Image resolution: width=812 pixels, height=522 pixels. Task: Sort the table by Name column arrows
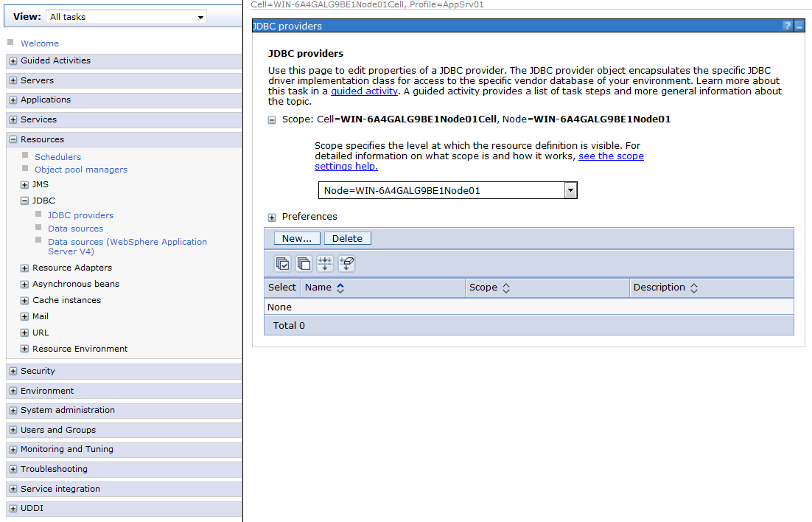[340, 288]
